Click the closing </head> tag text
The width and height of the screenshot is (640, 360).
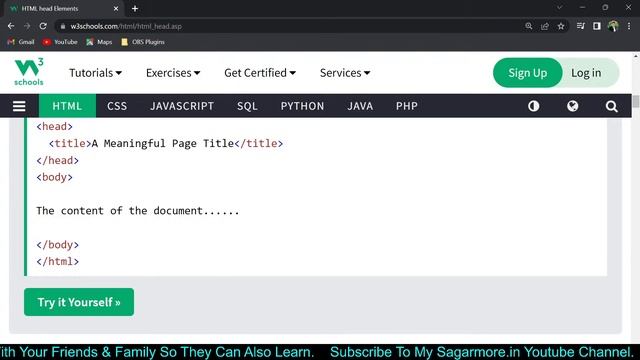click(58, 160)
